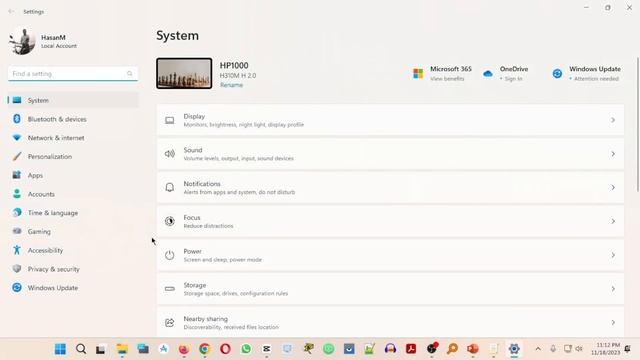The image size is (640, 360).
Task: Click the Notifications bell icon
Action: click(x=169, y=187)
